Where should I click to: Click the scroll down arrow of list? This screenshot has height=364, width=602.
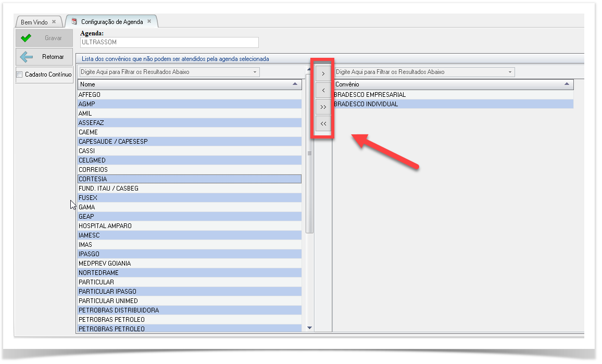click(x=310, y=328)
